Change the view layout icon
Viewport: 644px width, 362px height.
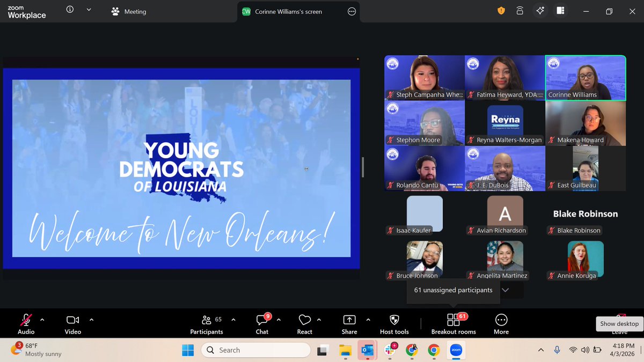[560, 11]
